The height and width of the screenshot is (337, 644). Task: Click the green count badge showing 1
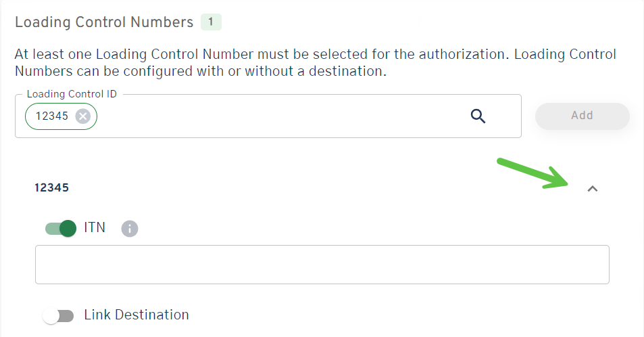pos(211,22)
